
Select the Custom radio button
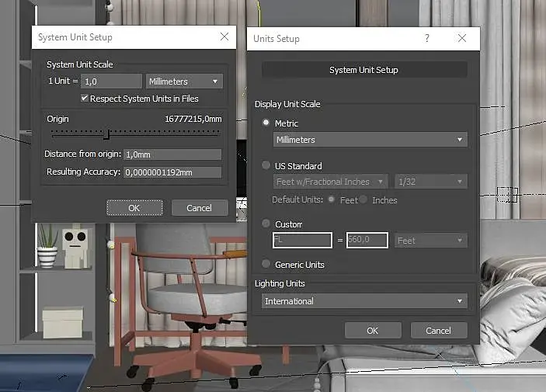click(266, 223)
